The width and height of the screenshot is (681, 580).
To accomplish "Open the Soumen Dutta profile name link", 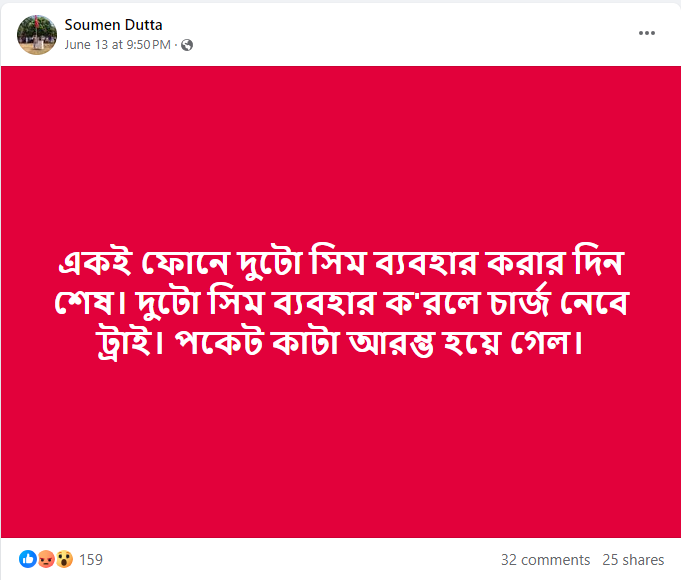I will [113, 24].
